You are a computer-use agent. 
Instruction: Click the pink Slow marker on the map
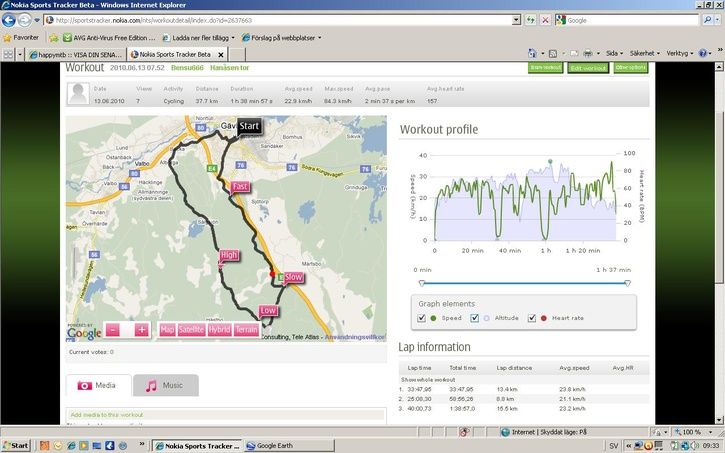294,277
